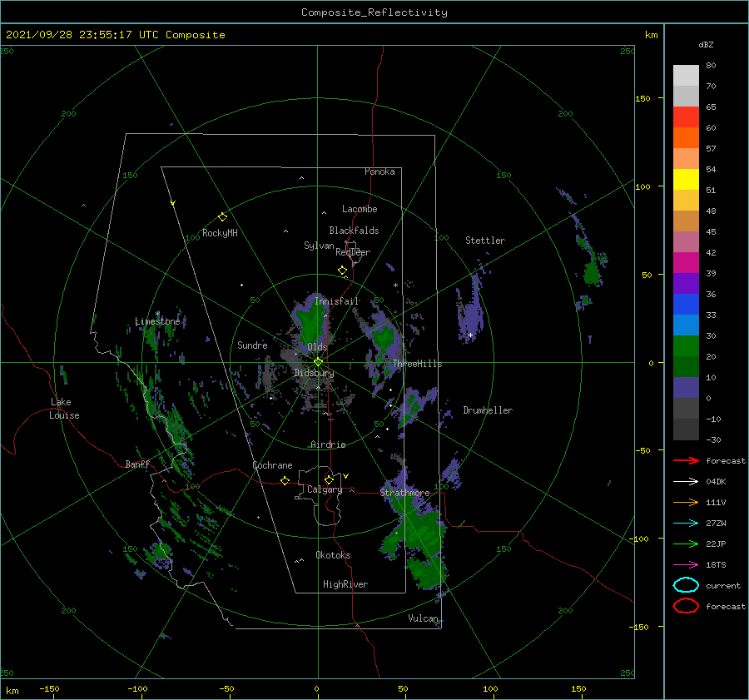The image size is (749, 700).
Task: Click the Lacombe town label
Action: click(360, 209)
